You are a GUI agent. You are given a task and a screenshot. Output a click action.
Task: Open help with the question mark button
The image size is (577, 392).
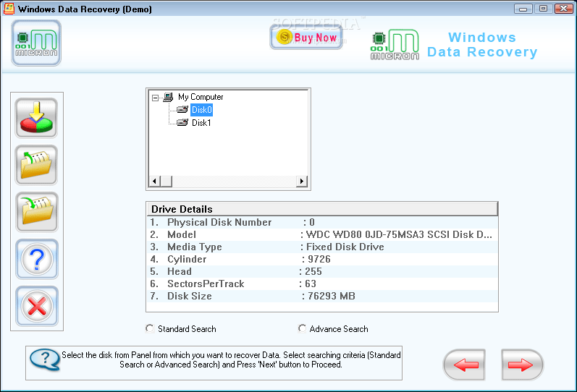point(36,259)
